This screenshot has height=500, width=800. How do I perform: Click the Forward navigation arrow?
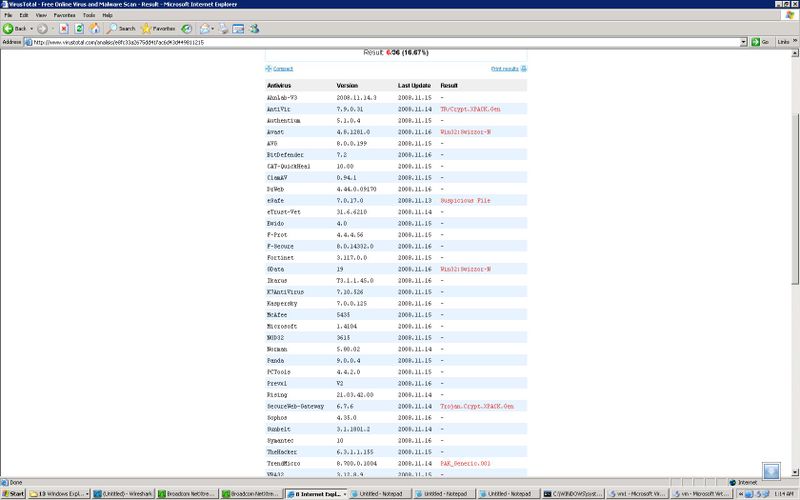[x=42, y=29]
